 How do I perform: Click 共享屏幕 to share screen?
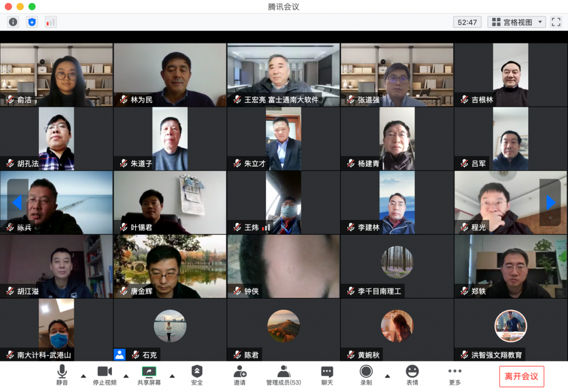click(149, 375)
